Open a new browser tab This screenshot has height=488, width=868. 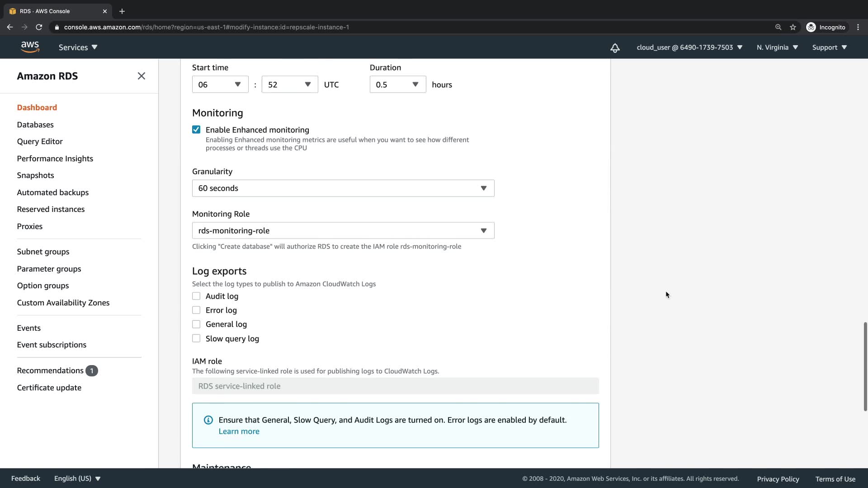click(x=122, y=11)
